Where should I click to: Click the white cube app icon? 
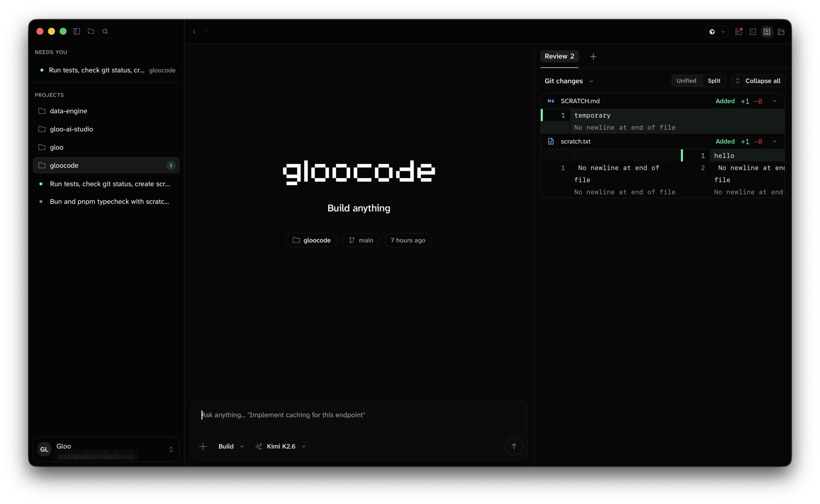click(712, 32)
